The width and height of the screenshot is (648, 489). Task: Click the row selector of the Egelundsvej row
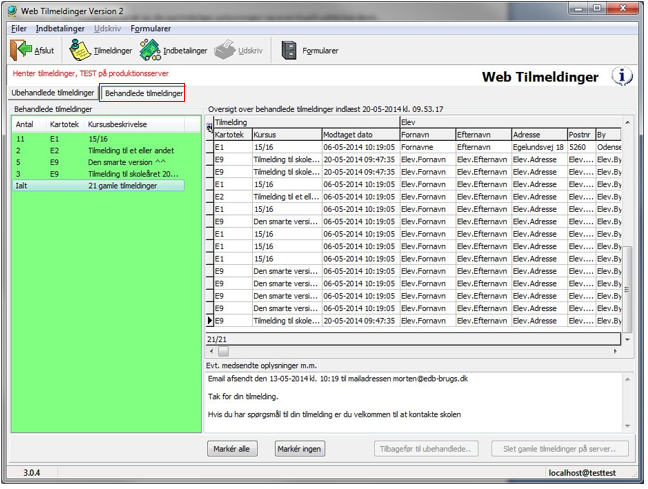coord(210,147)
